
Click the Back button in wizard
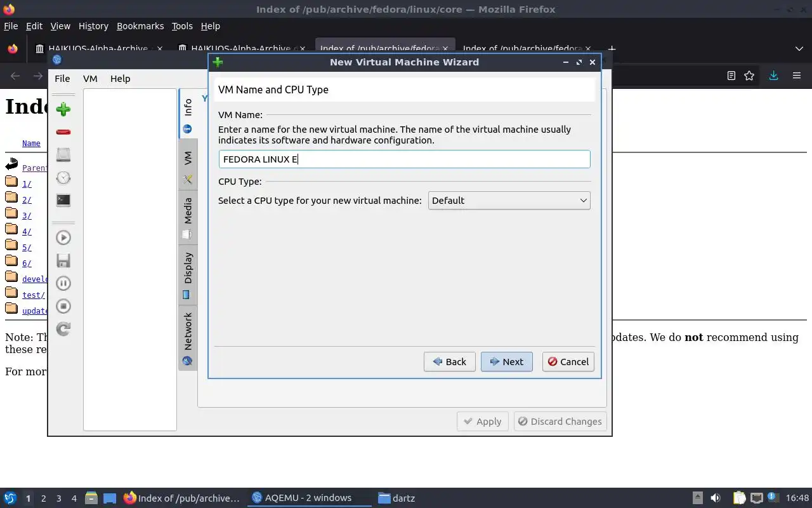pos(449,362)
